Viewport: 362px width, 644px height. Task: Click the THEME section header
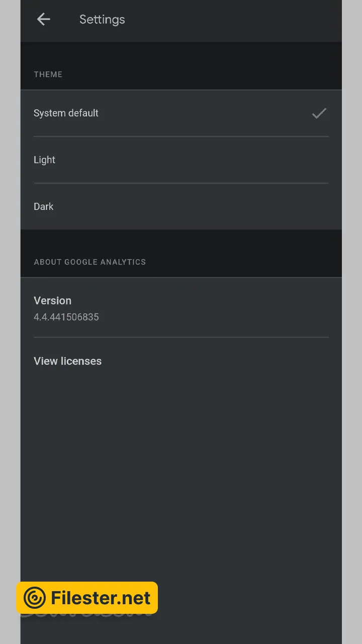[x=48, y=74]
